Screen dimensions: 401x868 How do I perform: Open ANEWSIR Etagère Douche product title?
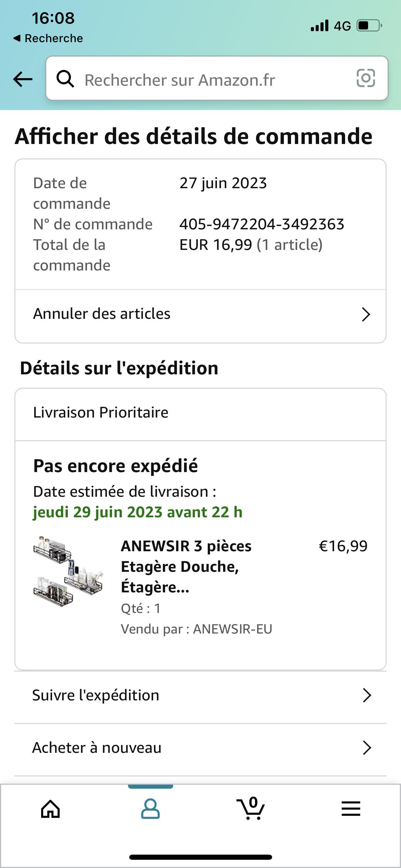pyautogui.click(x=186, y=567)
